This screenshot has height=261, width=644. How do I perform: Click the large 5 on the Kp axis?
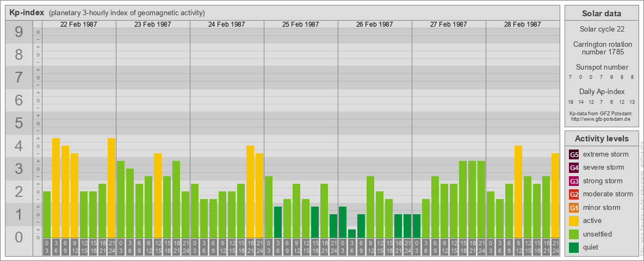coord(18,123)
